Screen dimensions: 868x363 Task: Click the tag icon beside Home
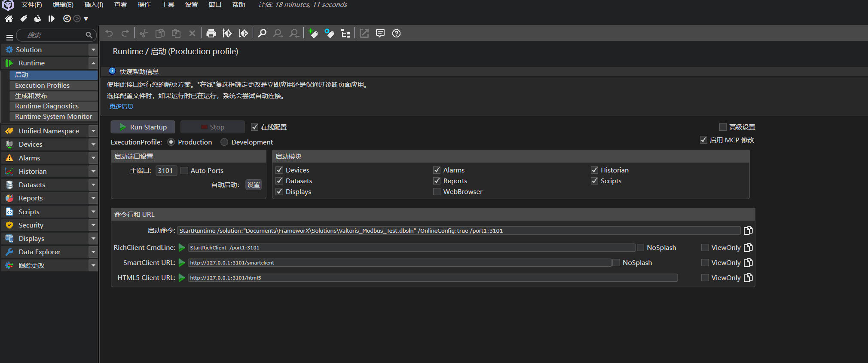[x=24, y=18]
